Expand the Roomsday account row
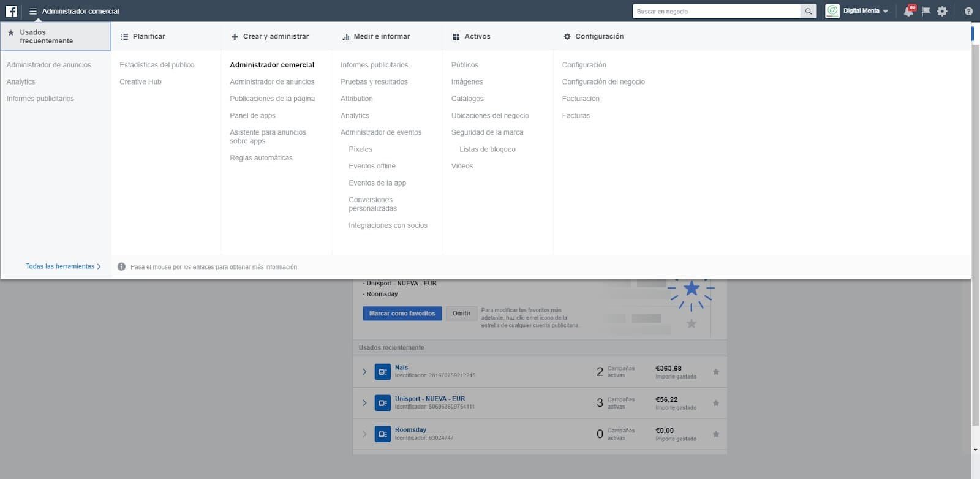980x479 pixels. coord(364,434)
